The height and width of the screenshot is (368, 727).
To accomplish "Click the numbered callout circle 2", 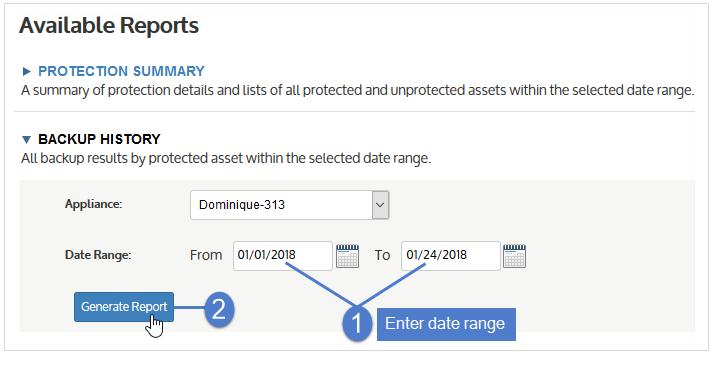I will 219,308.
